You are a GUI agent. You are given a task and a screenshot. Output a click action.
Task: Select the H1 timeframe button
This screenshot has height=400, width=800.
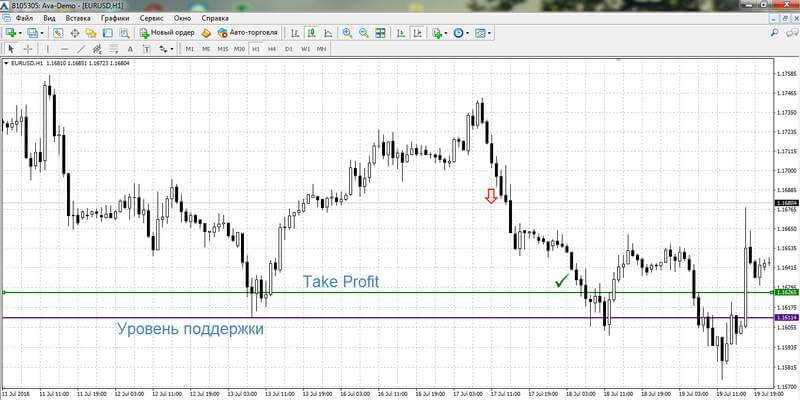[256, 49]
